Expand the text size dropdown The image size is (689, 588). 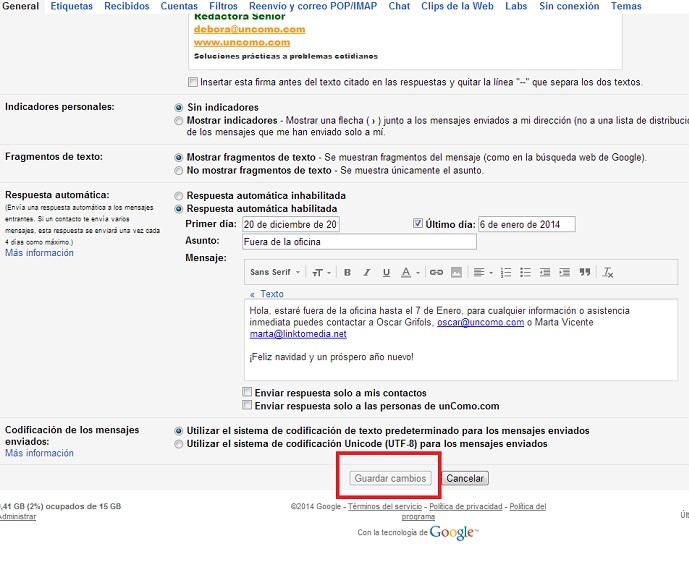click(320, 272)
